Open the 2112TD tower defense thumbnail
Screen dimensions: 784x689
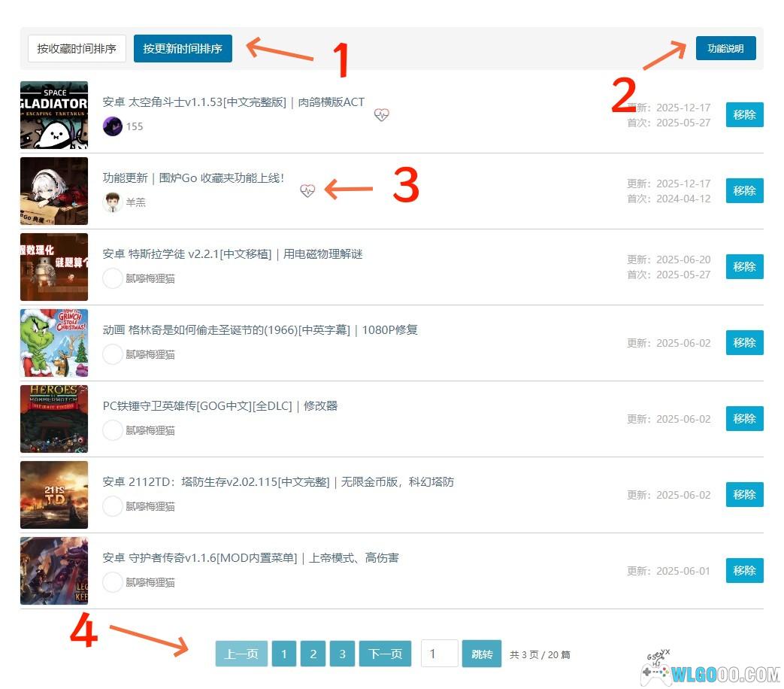point(54,495)
